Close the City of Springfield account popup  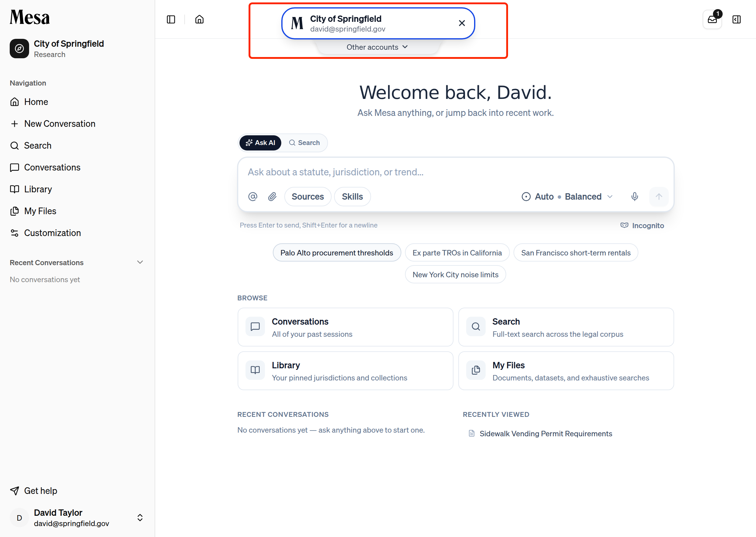pyautogui.click(x=462, y=23)
